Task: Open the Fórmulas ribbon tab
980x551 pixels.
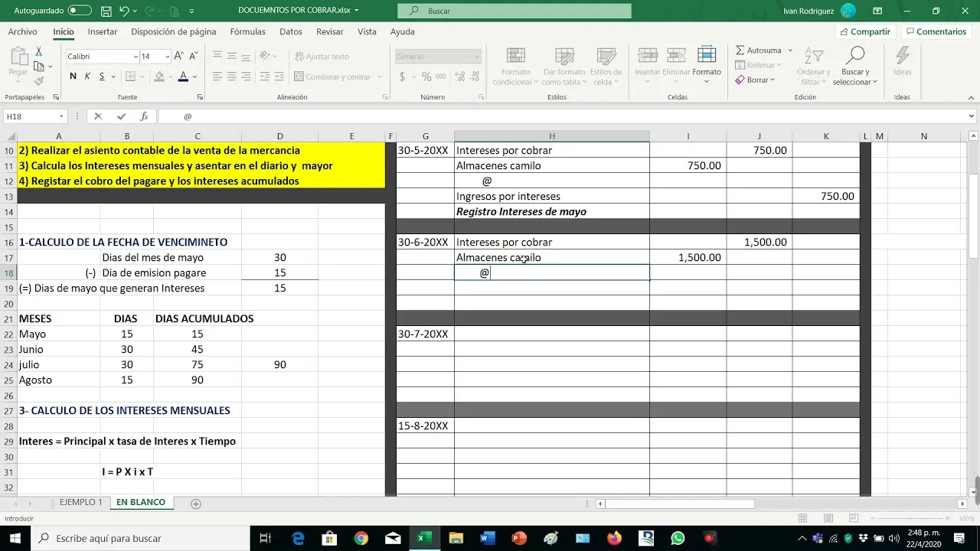Action: coord(247,31)
